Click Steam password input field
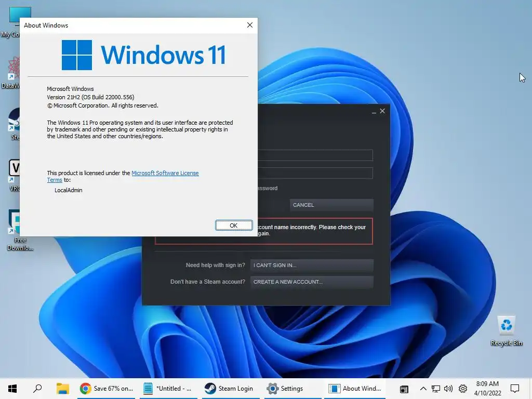 (315, 173)
